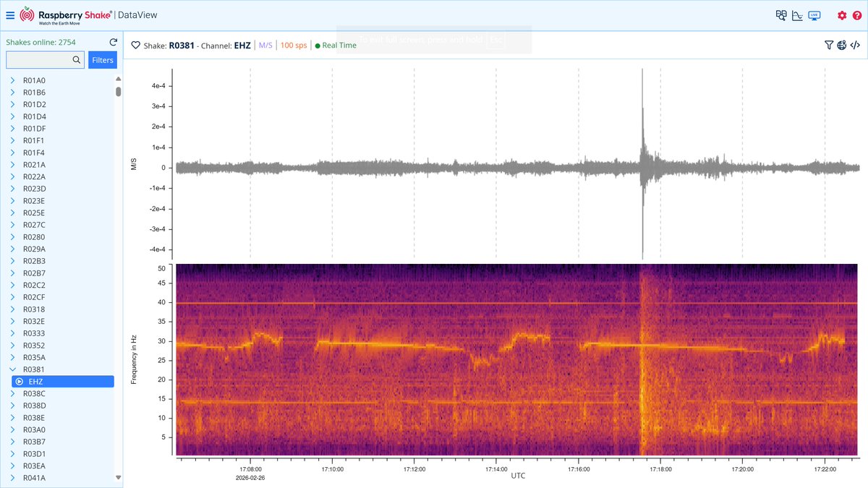Screen dimensions: 868x488
Task: Click the R038D station name
Action: click(34, 406)
